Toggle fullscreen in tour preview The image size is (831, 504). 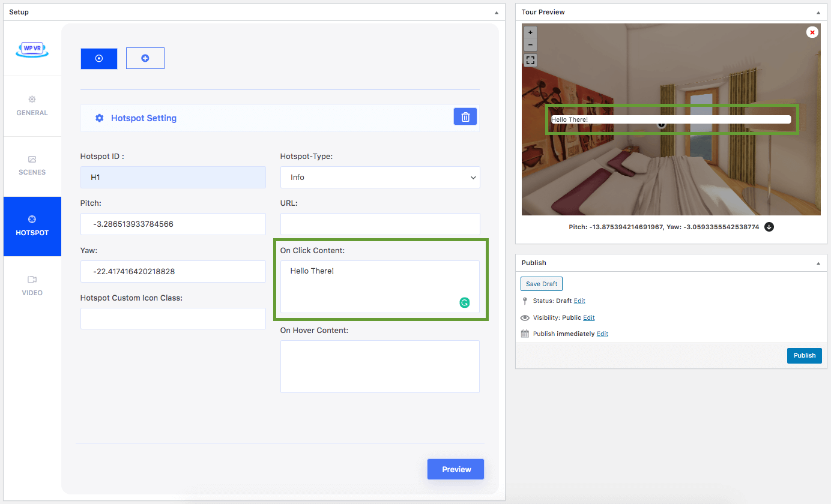pyautogui.click(x=530, y=60)
